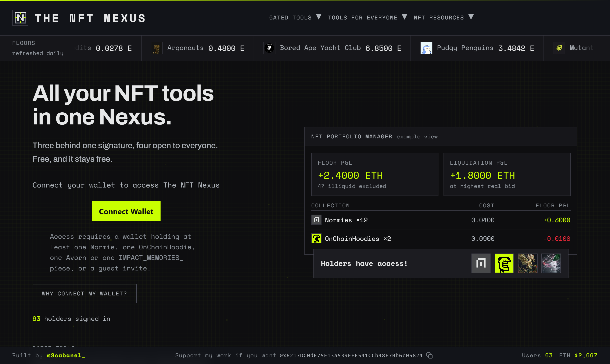Open the Gated Tools menu
This screenshot has width=610, height=364.
pos(290,18)
